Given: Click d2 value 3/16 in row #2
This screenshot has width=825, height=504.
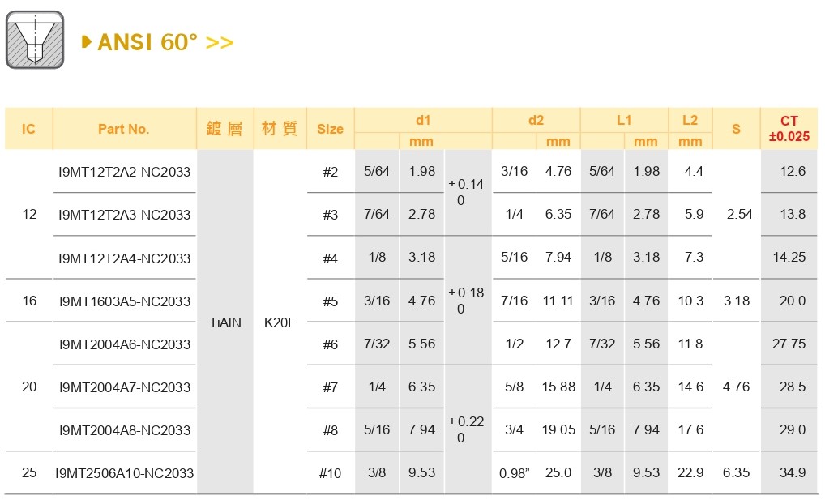Looking at the screenshot, I should pos(514,171).
